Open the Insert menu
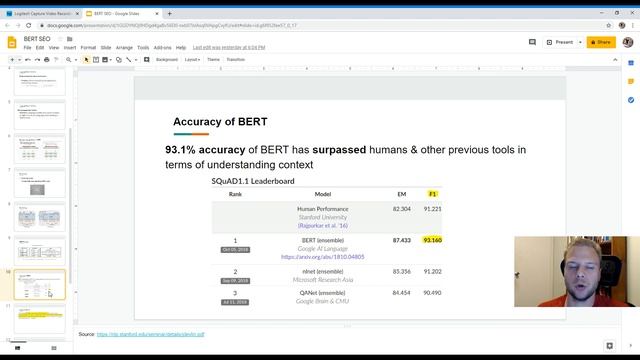Viewport: 640px width, 360px height. tap(70, 48)
